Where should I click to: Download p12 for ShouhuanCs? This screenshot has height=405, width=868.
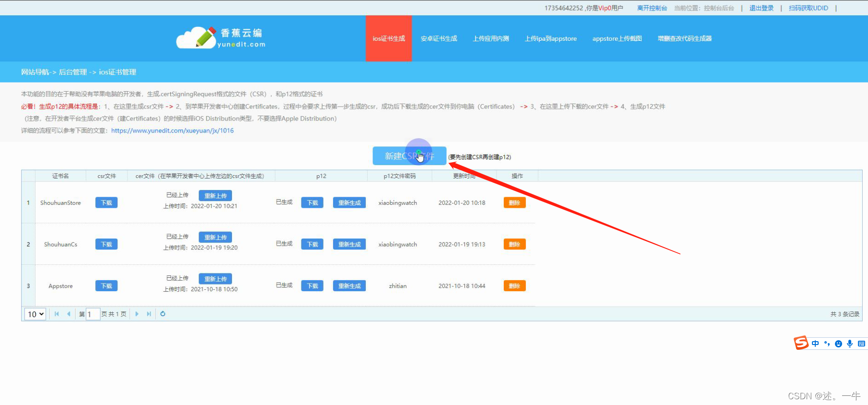point(312,244)
